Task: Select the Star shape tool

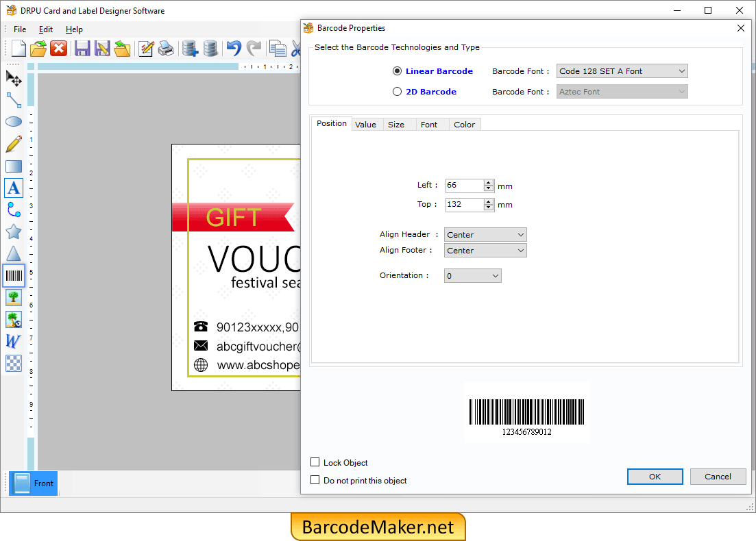Action: pyautogui.click(x=14, y=231)
